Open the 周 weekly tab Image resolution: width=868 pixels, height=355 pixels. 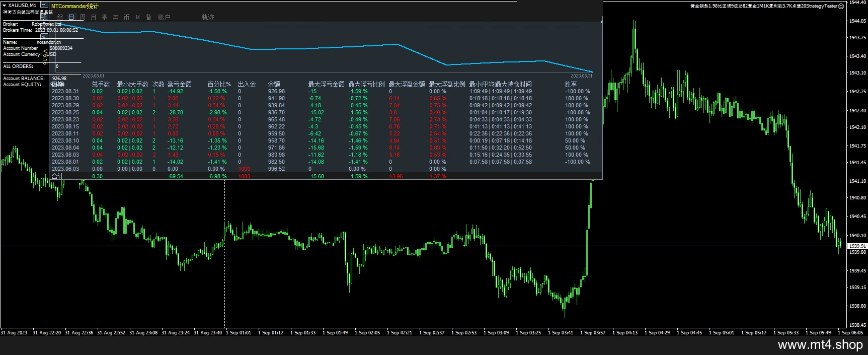click(82, 17)
